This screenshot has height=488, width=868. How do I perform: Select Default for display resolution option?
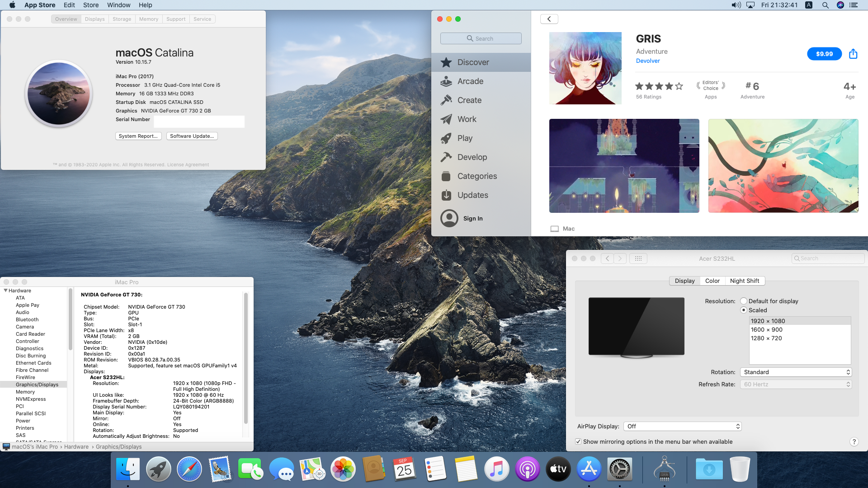[x=744, y=301]
